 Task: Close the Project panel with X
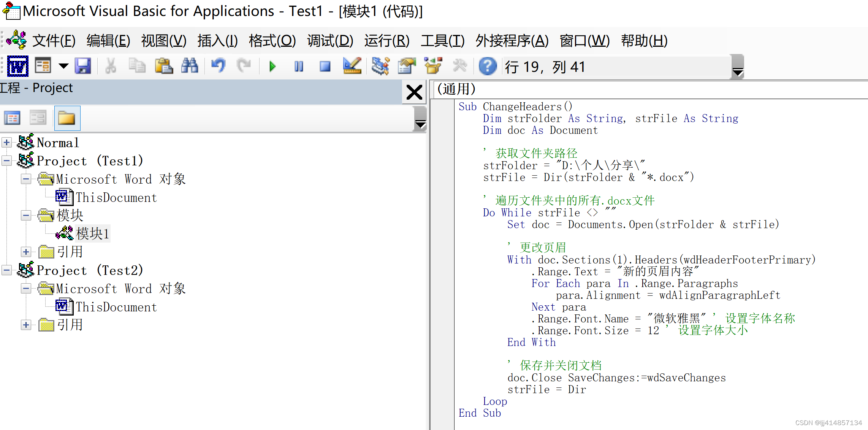414,92
